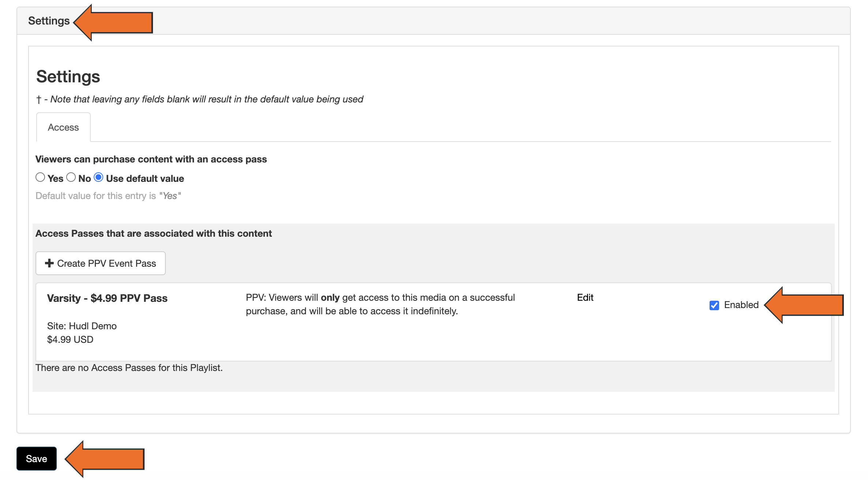Click the Varsity - $4.99 PPV Pass title
Screen dimensions: 868x480
[x=107, y=298]
